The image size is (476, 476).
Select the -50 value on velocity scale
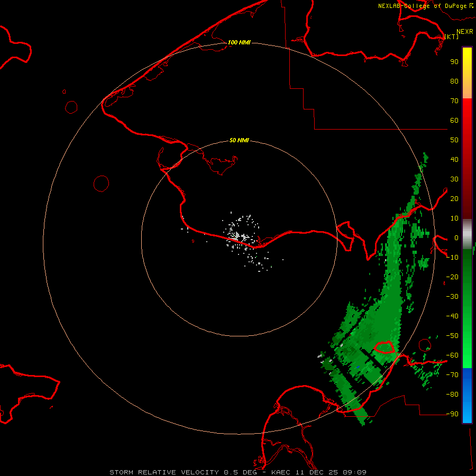tap(452, 336)
